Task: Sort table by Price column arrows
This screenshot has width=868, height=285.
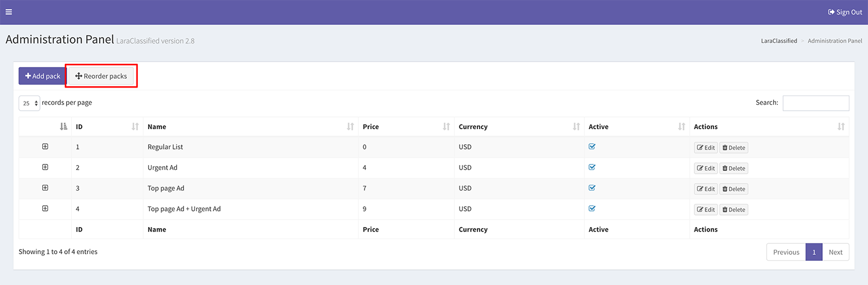Action: pos(446,127)
